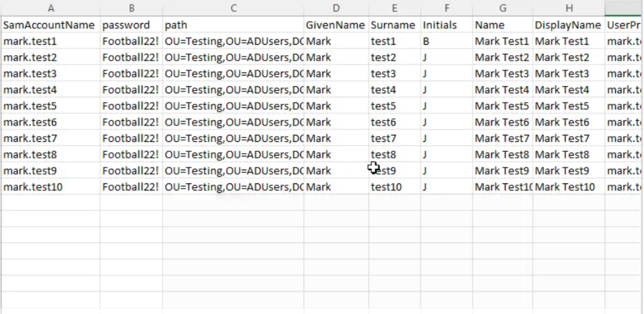
Task: Click the DisplayName header cell
Action: tap(568, 25)
